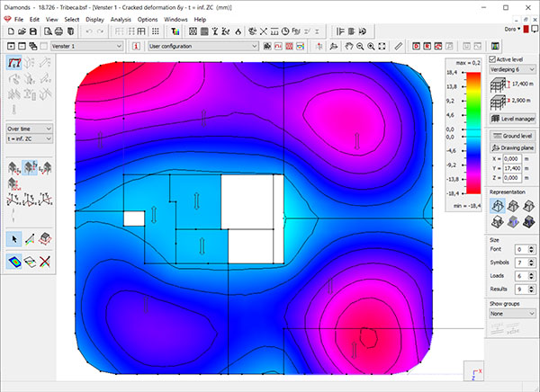Open the Show groups None dropdown
The height and width of the screenshot is (392, 540).
coord(512,314)
